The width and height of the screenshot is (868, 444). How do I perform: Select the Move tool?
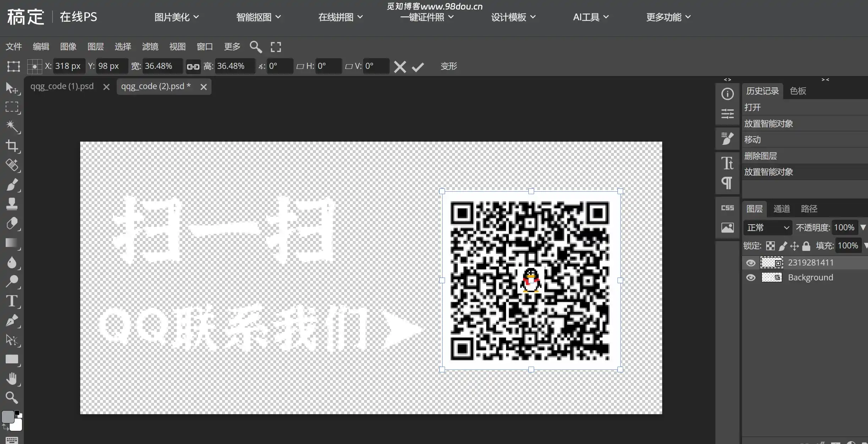[12, 88]
